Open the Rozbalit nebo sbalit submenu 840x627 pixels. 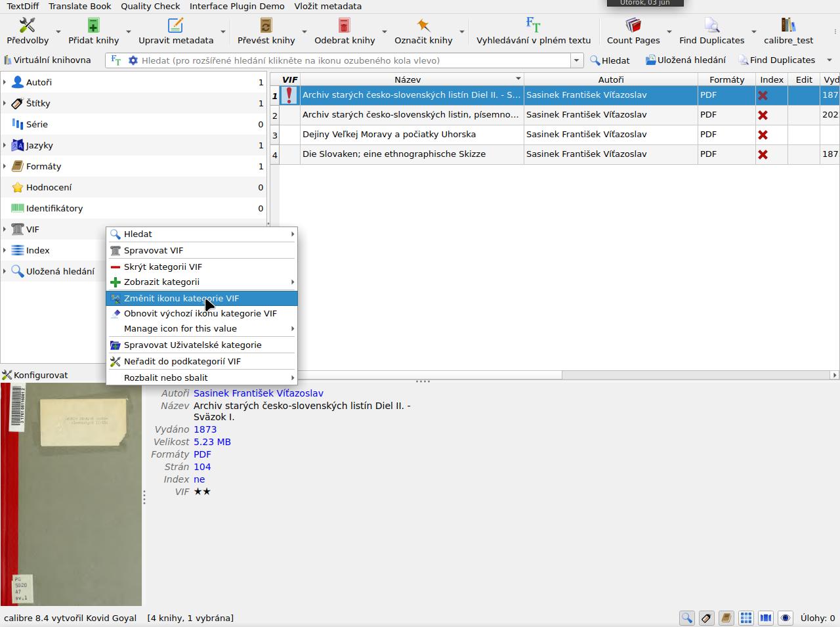pos(201,378)
